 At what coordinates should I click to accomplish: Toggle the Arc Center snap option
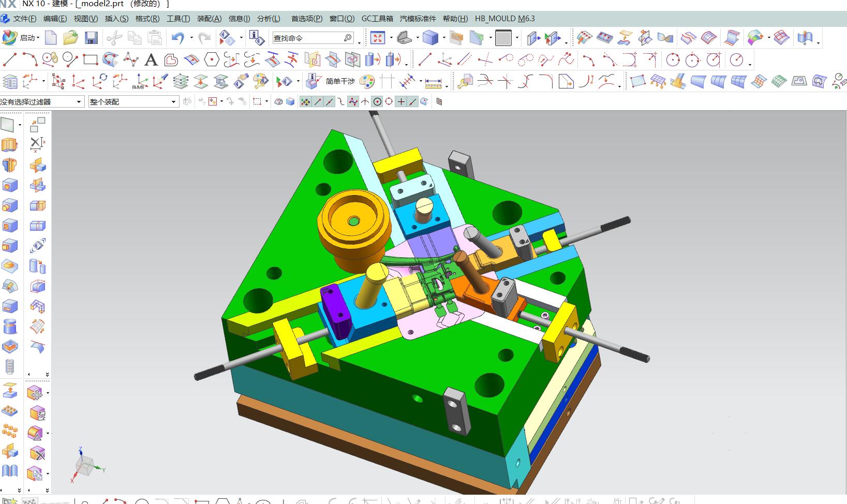[377, 102]
